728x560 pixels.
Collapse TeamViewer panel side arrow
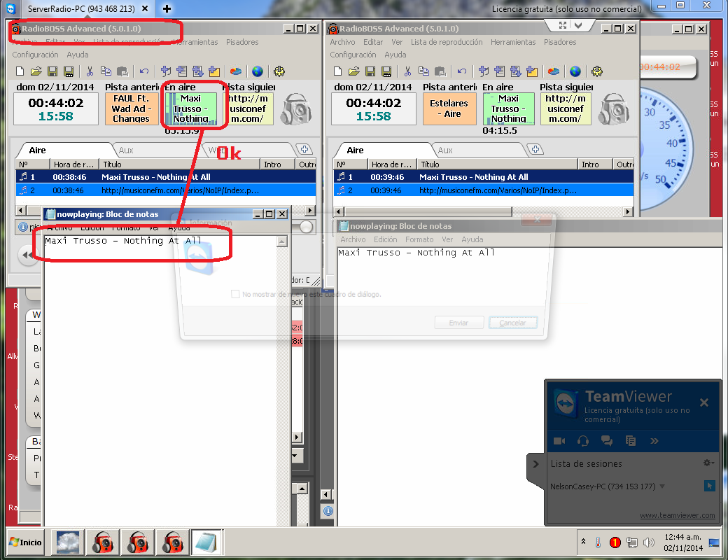point(535,464)
